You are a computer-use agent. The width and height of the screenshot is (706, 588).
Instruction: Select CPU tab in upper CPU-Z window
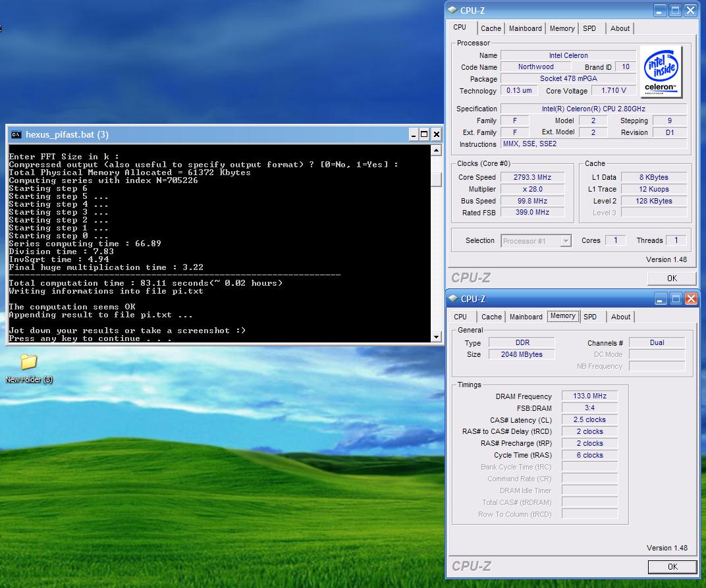[460, 27]
